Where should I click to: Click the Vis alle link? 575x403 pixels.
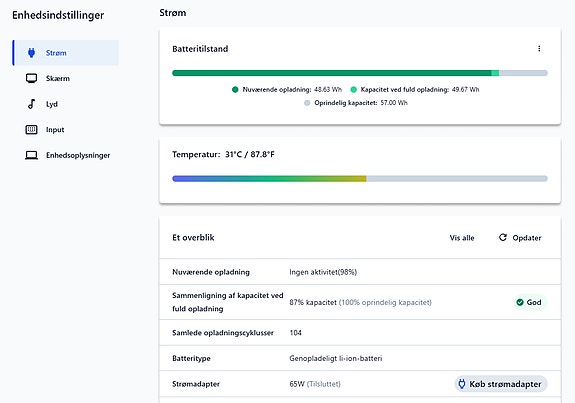462,238
